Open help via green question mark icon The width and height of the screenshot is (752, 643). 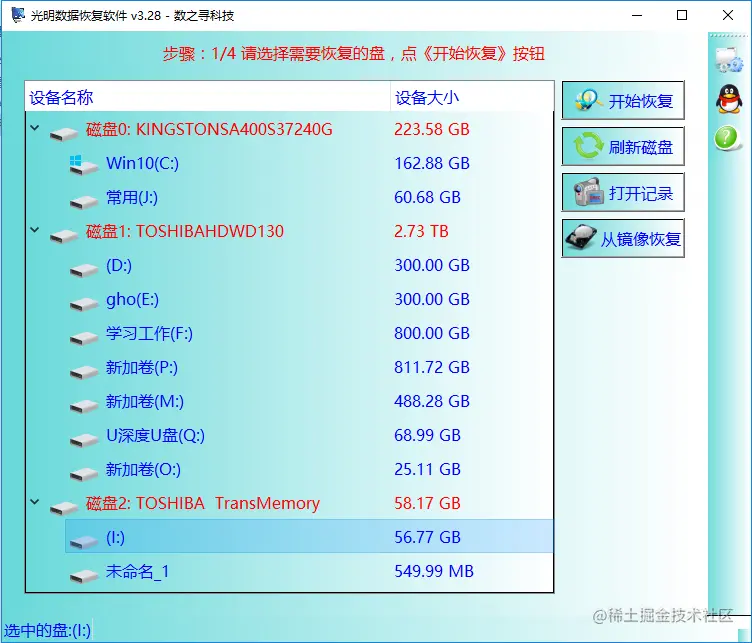click(727, 138)
